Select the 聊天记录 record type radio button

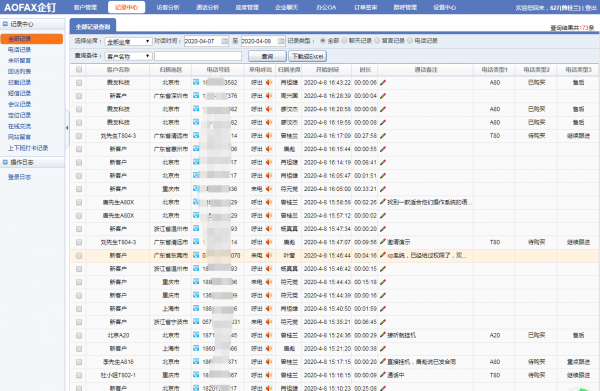[x=344, y=40]
